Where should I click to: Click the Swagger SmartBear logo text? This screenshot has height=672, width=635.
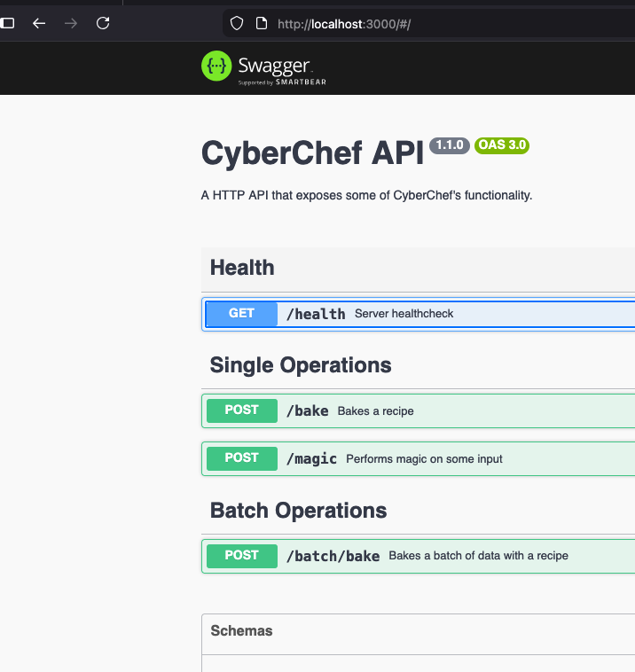point(282,71)
